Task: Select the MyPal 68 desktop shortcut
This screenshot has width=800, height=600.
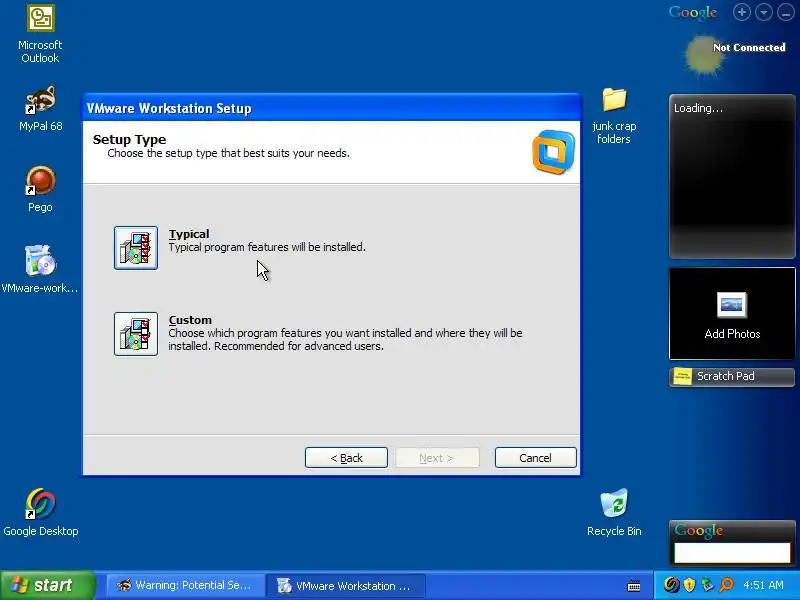Action: (40, 109)
